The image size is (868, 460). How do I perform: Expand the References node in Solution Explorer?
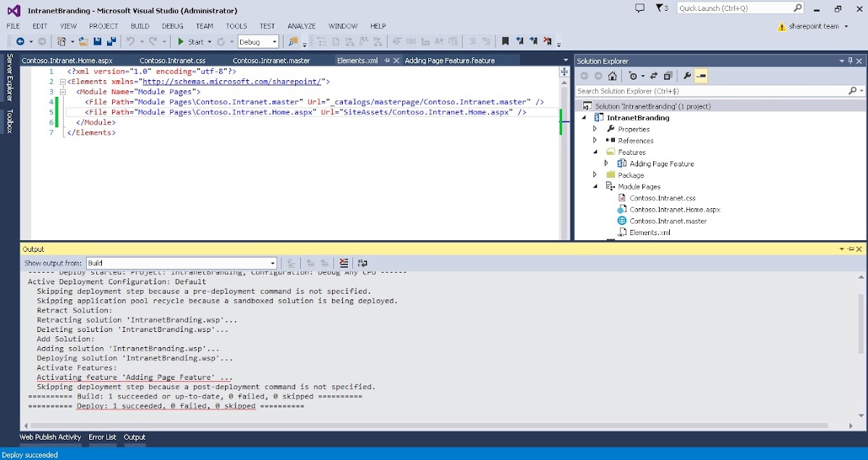595,140
